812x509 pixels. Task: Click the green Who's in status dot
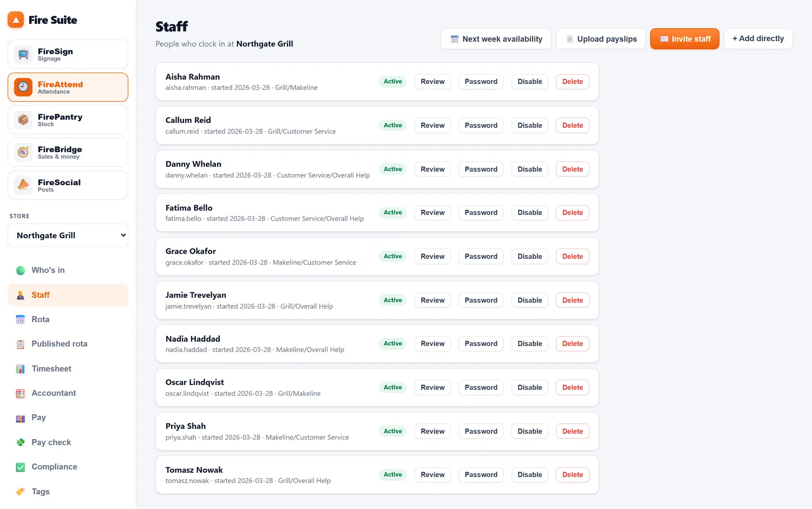[x=21, y=270]
